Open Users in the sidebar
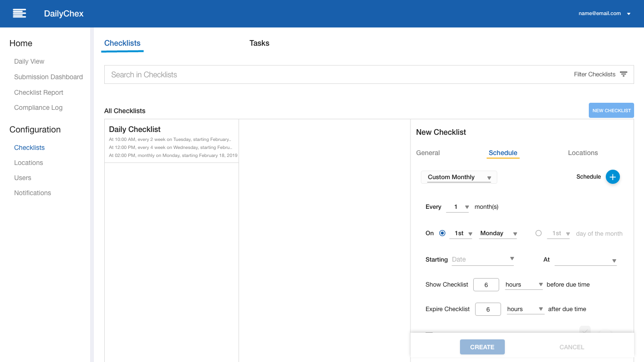Viewport: 644px width, 362px height. point(23,178)
